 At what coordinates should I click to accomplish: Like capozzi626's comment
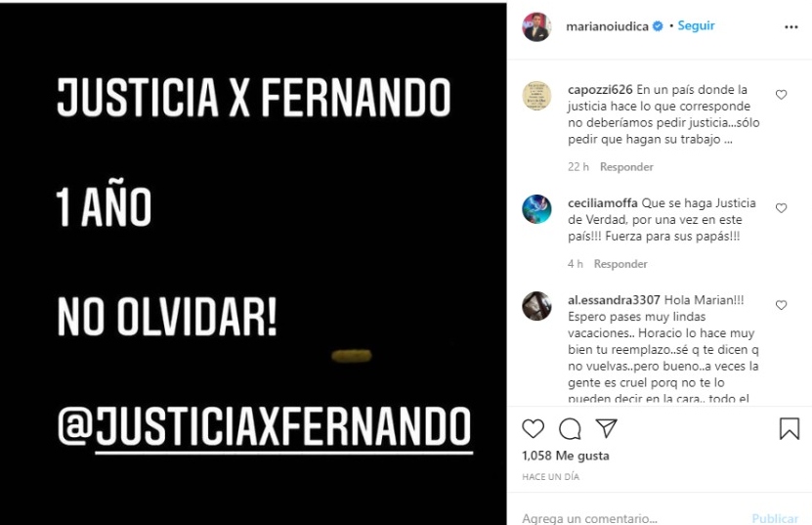pos(781,94)
